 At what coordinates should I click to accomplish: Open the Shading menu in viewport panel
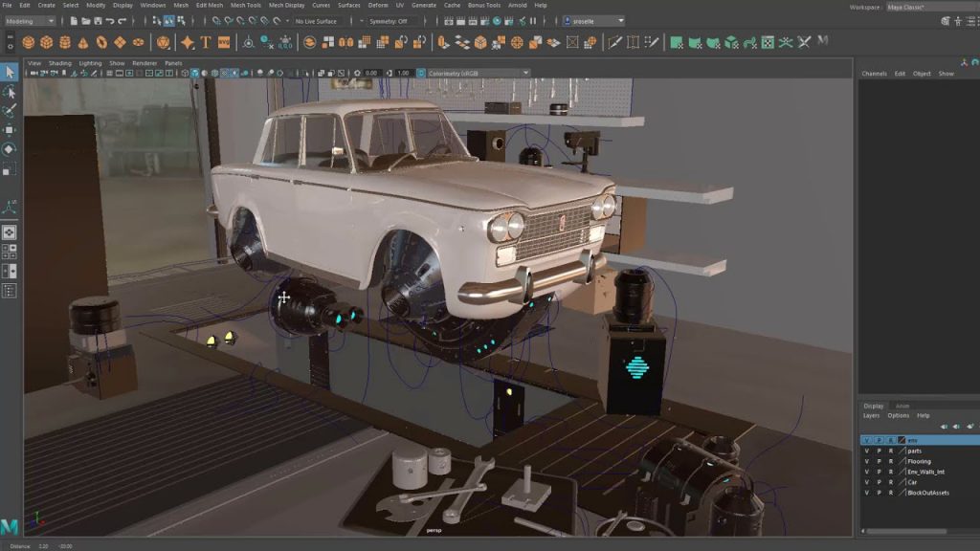click(x=59, y=63)
